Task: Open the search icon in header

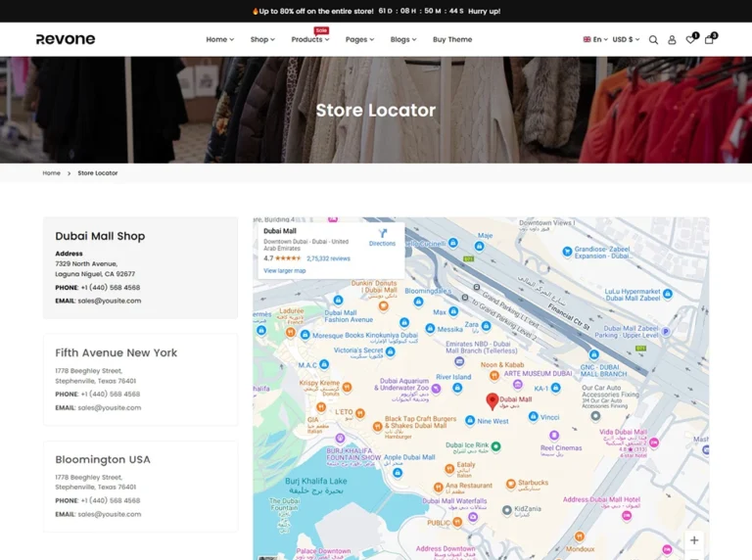Action: tap(653, 40)
